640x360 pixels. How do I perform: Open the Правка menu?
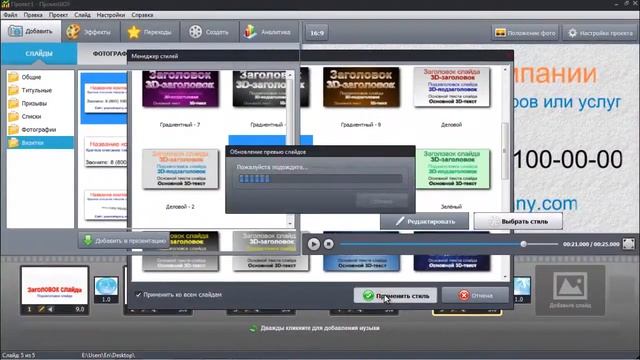33,15
